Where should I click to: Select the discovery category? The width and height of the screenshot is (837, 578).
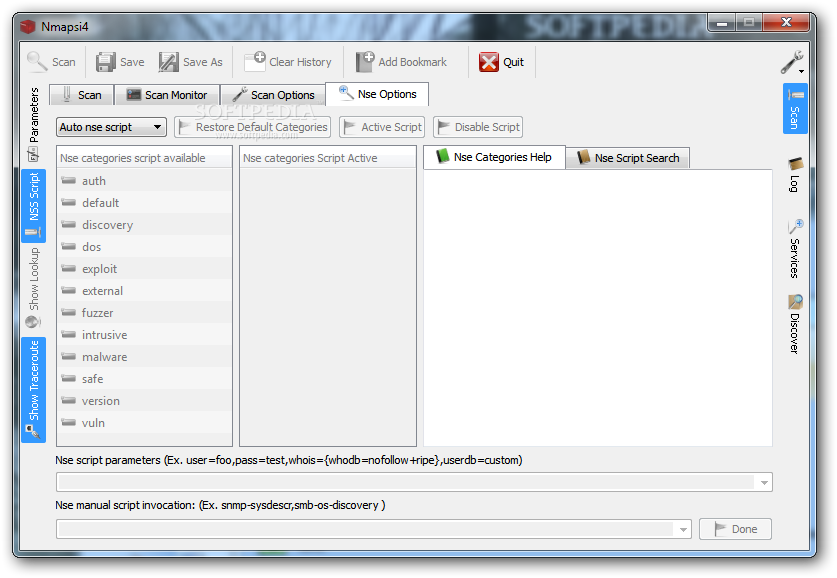[144, 225]
